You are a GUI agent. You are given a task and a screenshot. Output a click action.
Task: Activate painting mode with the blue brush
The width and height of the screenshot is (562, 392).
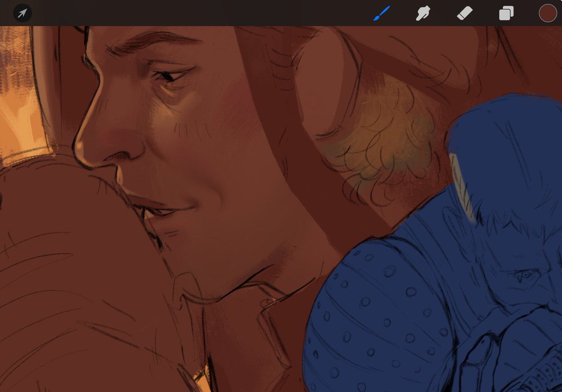tap(380, 14)
